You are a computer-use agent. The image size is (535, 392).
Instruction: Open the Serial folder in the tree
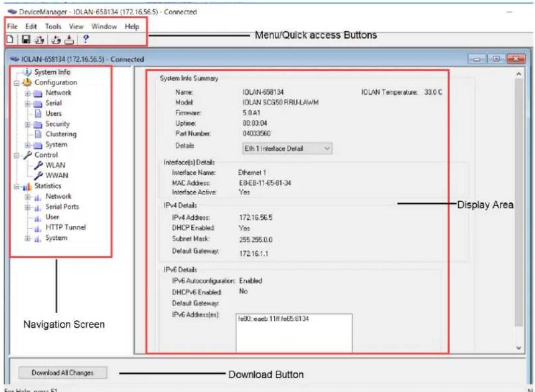tap(54, 103)
